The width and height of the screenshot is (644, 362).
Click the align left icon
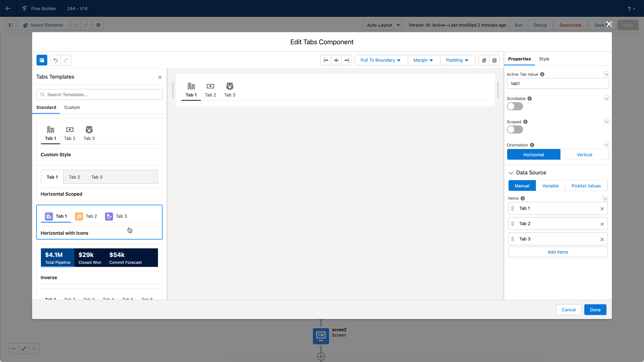pos(326,60)
